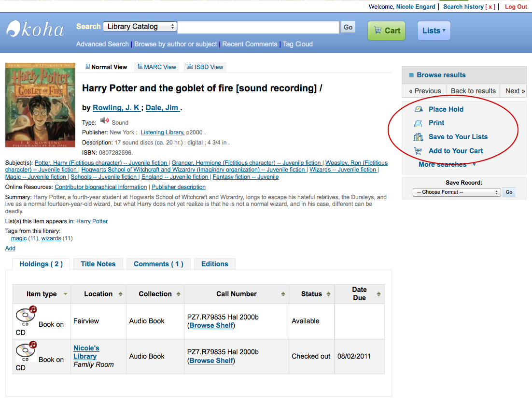The image size is (532, 406).
Task: Sort holdings by Date Due arrows
Action: tap(378, 294)
